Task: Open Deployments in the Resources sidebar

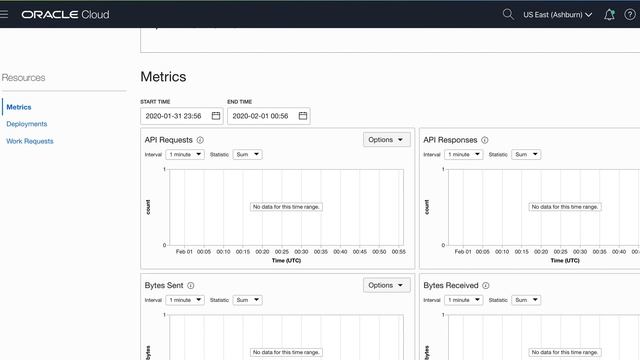Action: tap(27, 124)
